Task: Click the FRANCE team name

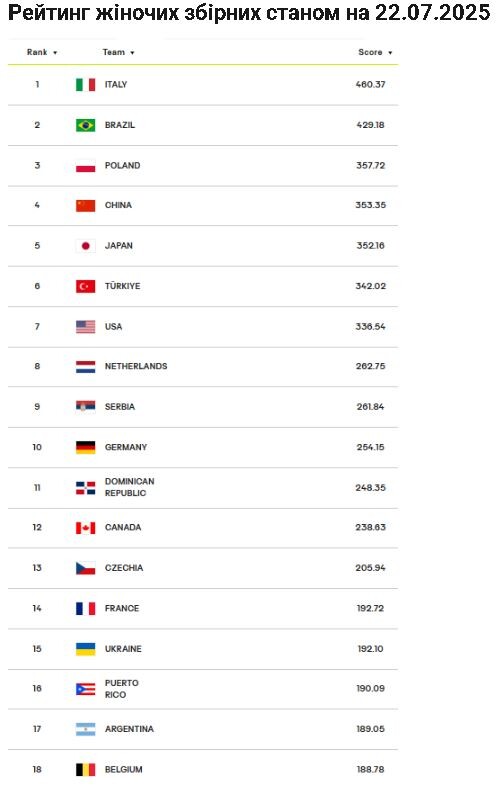Action: (122, 608)
